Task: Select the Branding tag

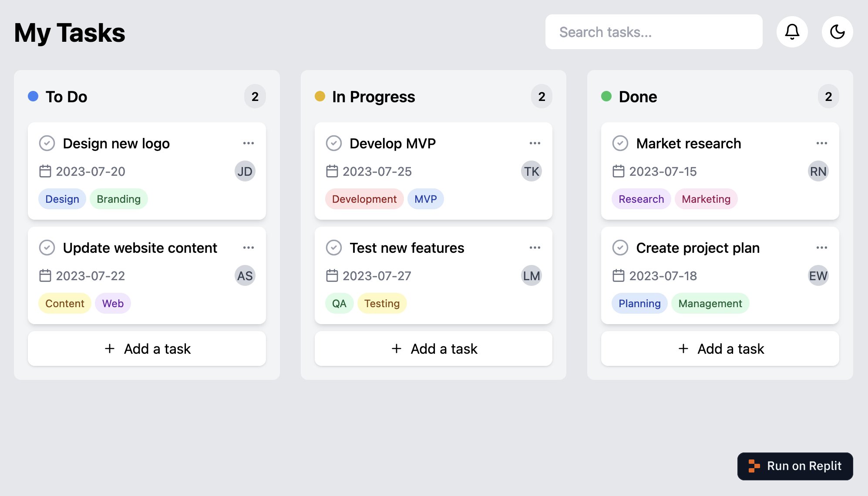Action: point(118,199)
